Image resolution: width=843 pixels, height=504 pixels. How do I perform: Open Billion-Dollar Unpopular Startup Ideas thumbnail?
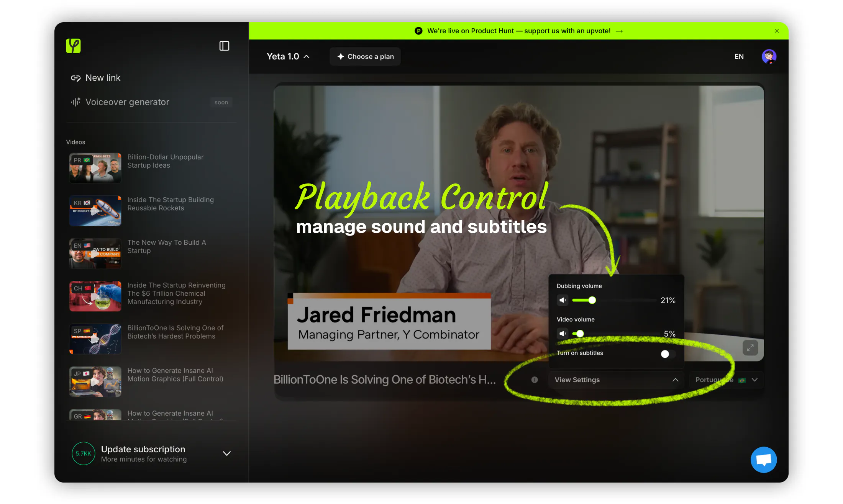(95, 168)
